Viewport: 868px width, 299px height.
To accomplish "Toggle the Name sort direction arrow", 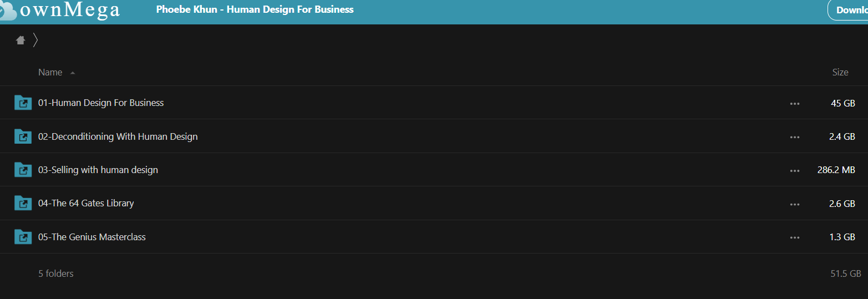I will tap(73, 73).
